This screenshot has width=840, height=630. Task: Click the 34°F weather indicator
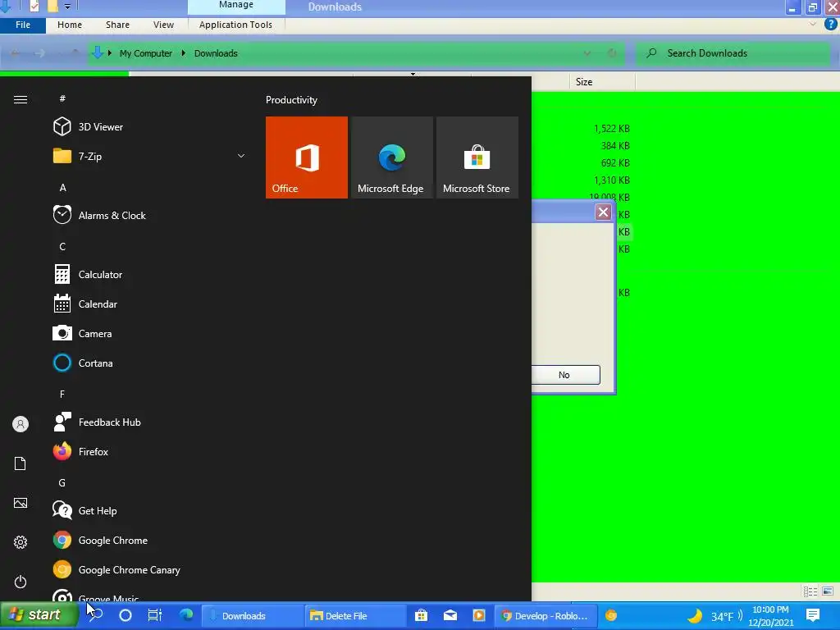pyautogui.click(x=715, y=616)
